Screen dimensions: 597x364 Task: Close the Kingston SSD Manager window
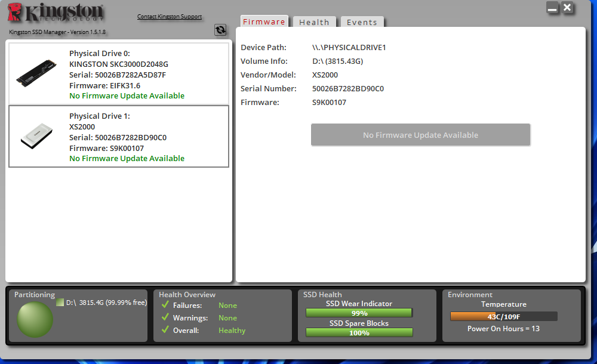(x=567, y=8)
